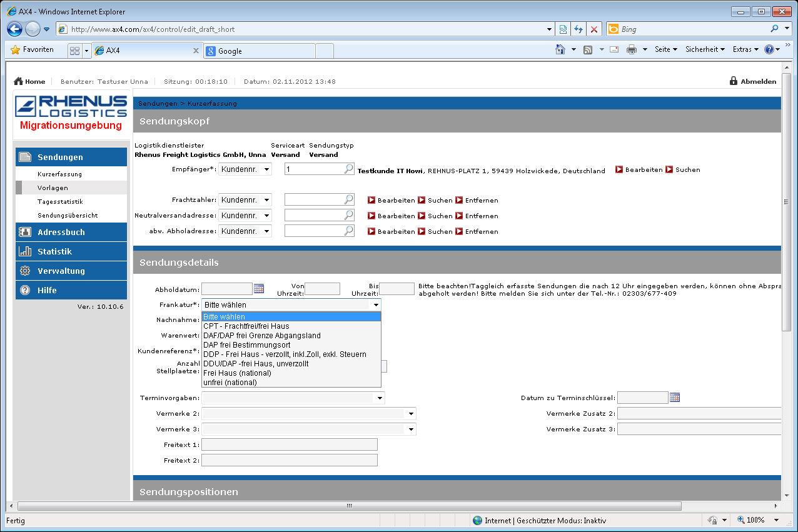Click the magnifier in abw. Abholadresse field
The image size is (798, 532).
(349, 231)
